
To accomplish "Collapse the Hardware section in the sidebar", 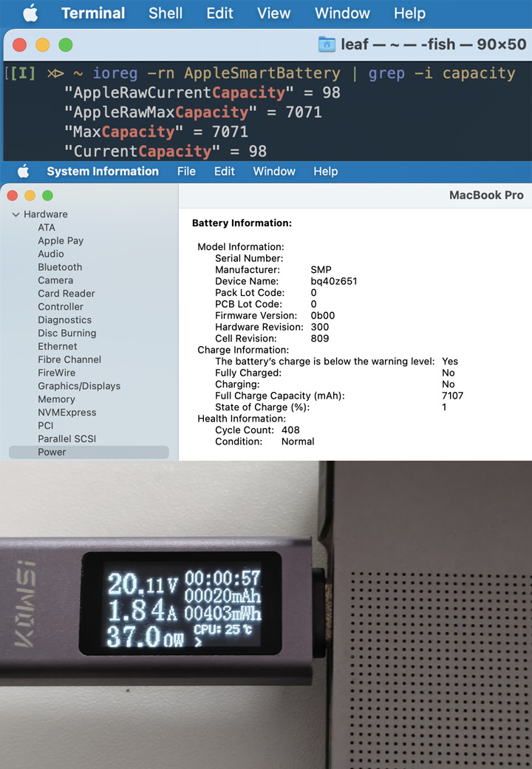I will click(x=16, y=214).
